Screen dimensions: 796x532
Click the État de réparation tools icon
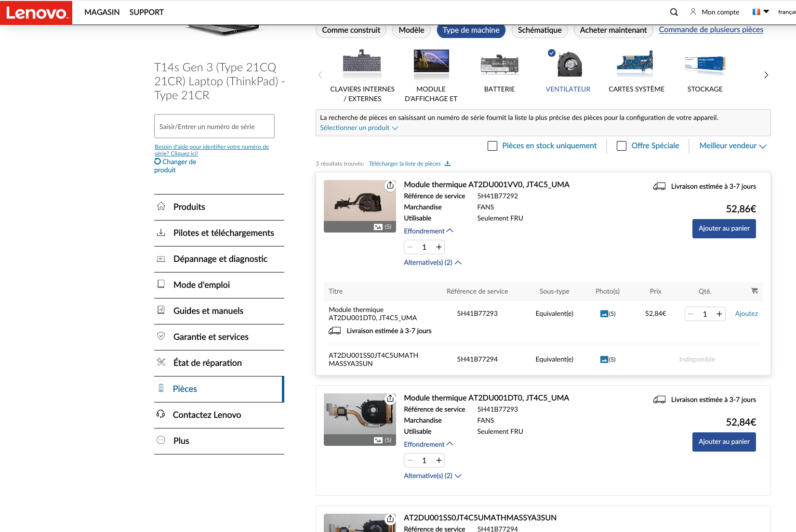(x=161, y=362)
